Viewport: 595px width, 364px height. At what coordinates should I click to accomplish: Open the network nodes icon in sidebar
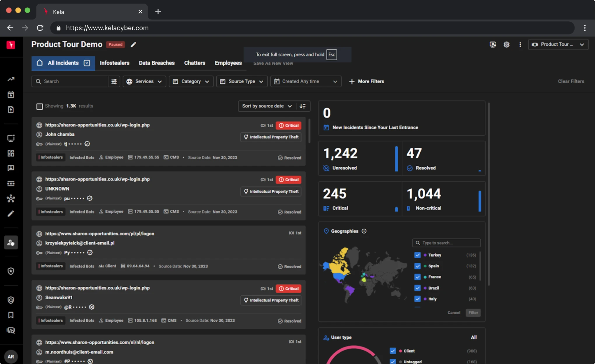pos(11,199)
